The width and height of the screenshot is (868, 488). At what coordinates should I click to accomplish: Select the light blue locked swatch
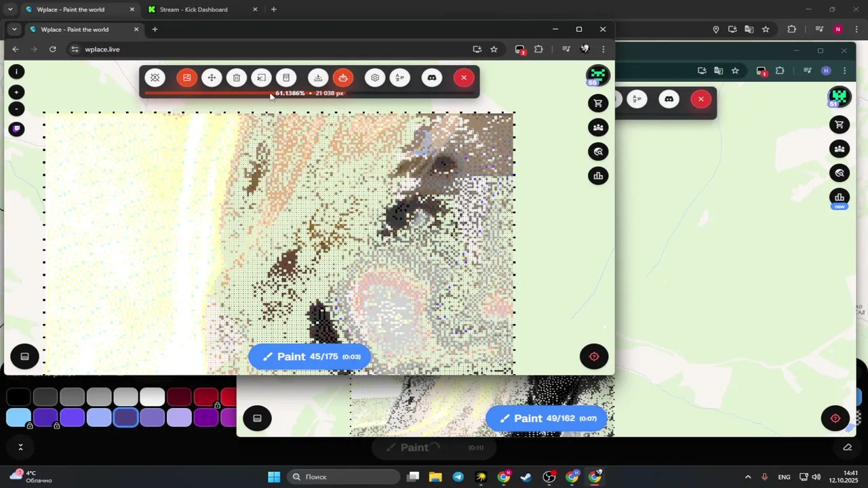[x=18, y=418]
